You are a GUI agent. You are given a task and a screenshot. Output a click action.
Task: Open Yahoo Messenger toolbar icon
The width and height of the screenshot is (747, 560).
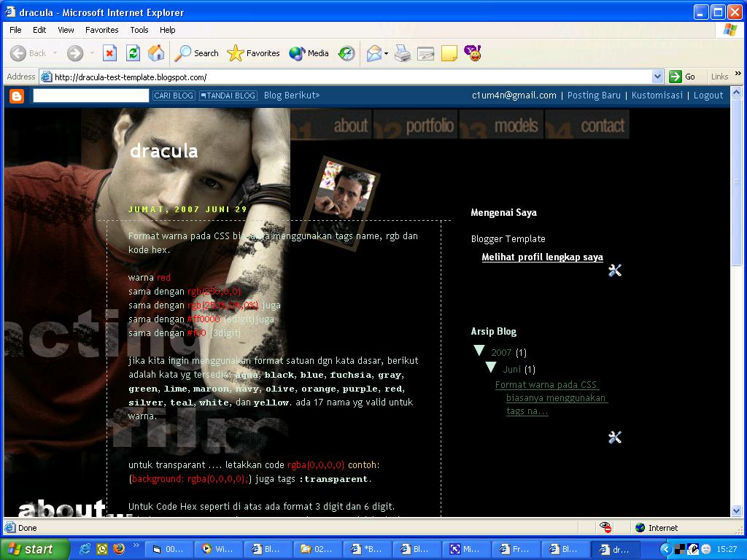tap(473, 53)
